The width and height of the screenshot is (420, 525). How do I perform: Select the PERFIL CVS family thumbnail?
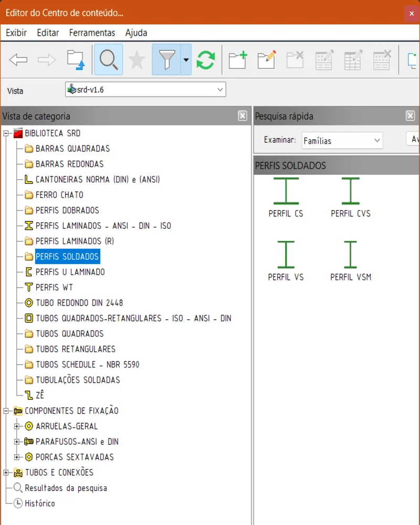350,197
